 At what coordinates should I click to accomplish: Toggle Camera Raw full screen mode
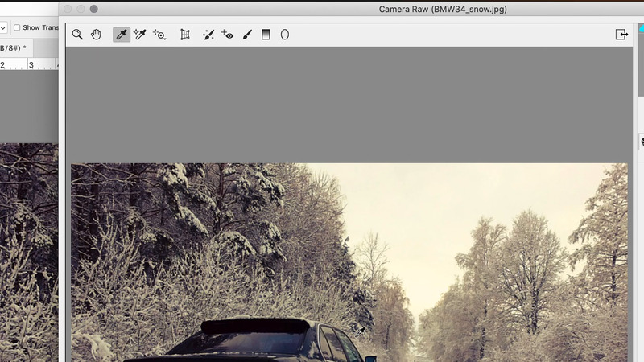[x=621, y=35]
